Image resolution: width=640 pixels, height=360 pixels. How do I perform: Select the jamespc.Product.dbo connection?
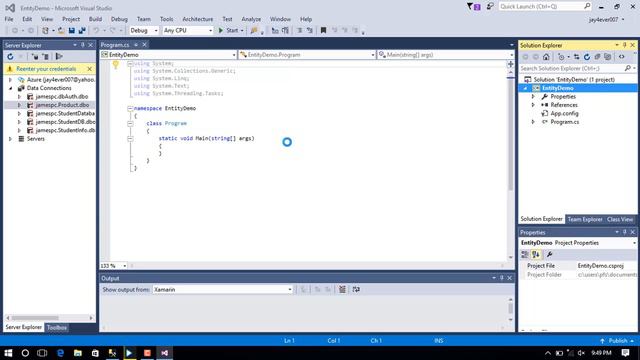[62, 105]
